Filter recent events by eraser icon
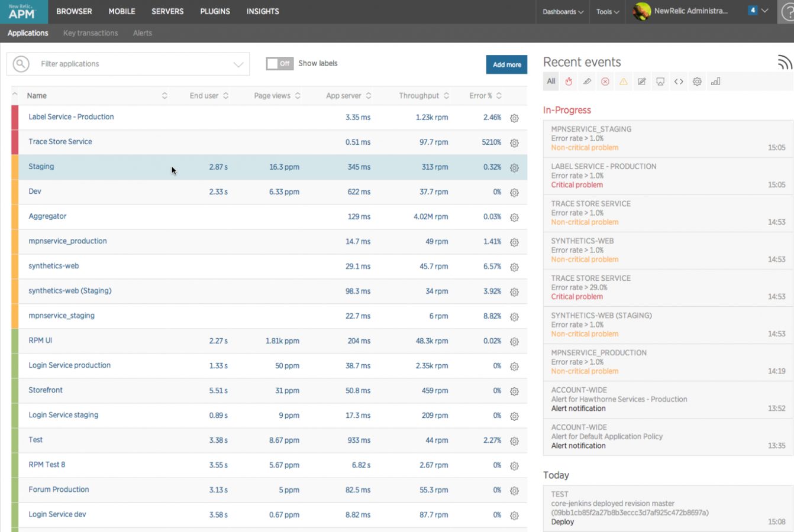This screenshot has width=794, height=532. click(587, 82)
